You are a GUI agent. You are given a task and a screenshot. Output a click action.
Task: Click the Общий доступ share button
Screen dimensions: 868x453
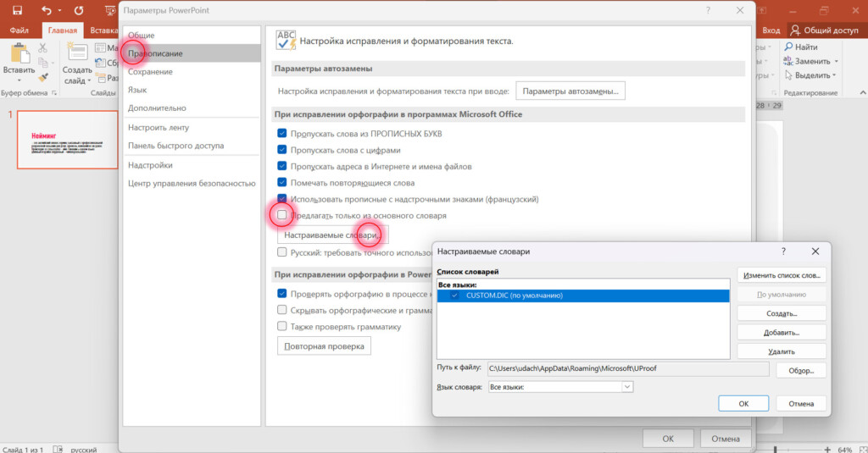tap(824, 30)
